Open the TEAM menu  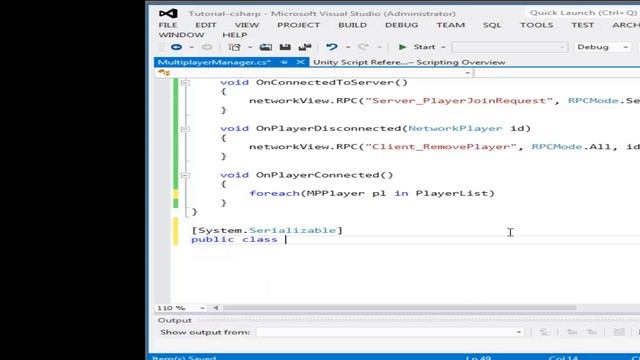click(451, 25)
